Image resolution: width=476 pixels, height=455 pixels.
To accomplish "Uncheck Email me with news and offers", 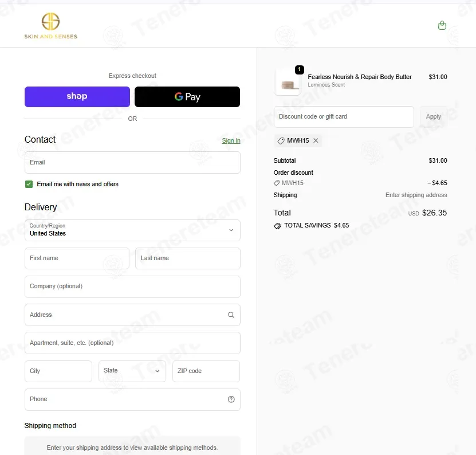I will [x=29, y=184].
